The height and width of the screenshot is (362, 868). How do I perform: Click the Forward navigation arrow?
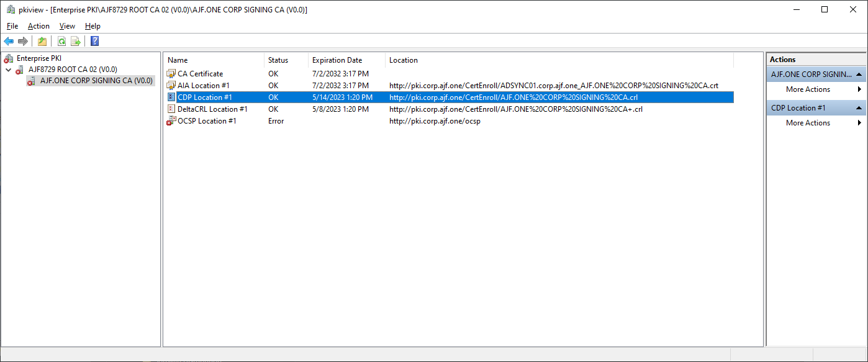coord(22,41)
